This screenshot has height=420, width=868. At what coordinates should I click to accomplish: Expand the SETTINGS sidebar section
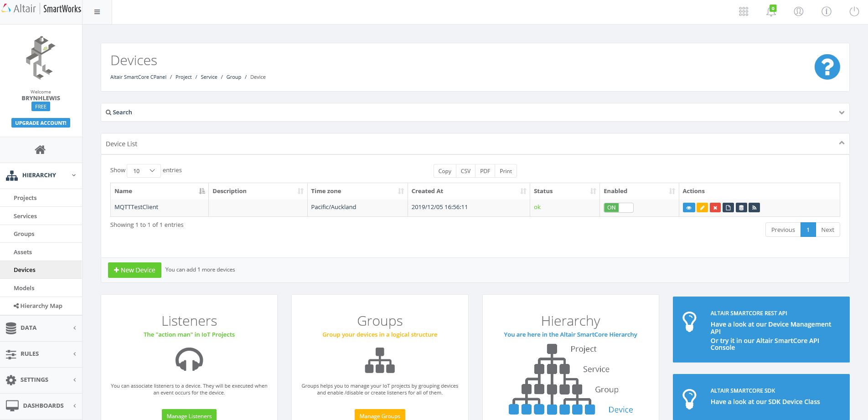[41, 380]
